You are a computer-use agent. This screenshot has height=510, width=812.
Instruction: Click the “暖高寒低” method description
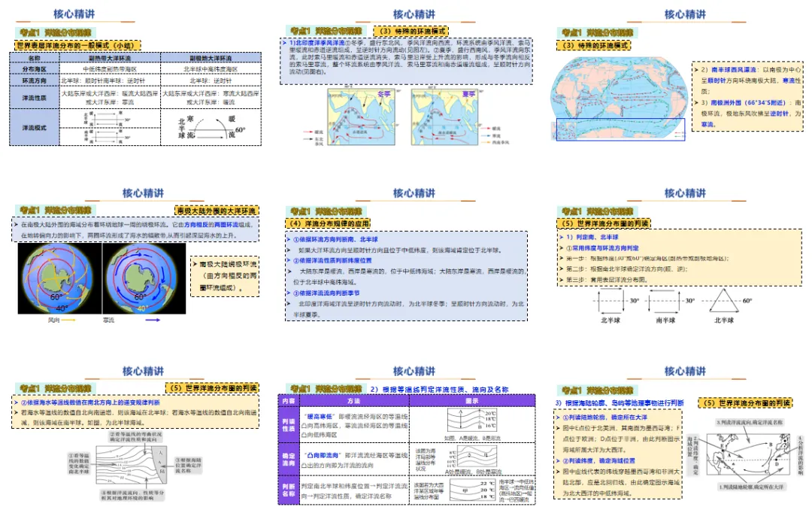tap(354, 425)
